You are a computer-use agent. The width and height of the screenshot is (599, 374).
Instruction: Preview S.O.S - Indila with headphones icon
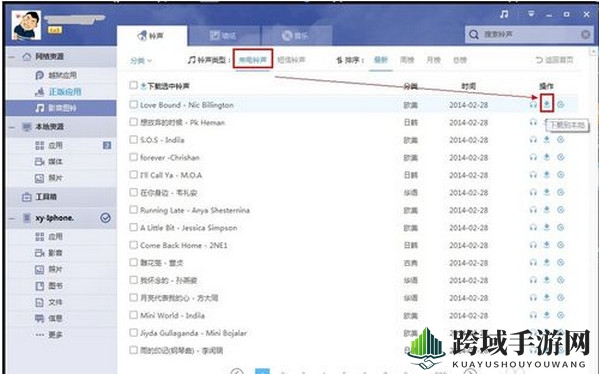pyautogui.click(x=533, y=140)
